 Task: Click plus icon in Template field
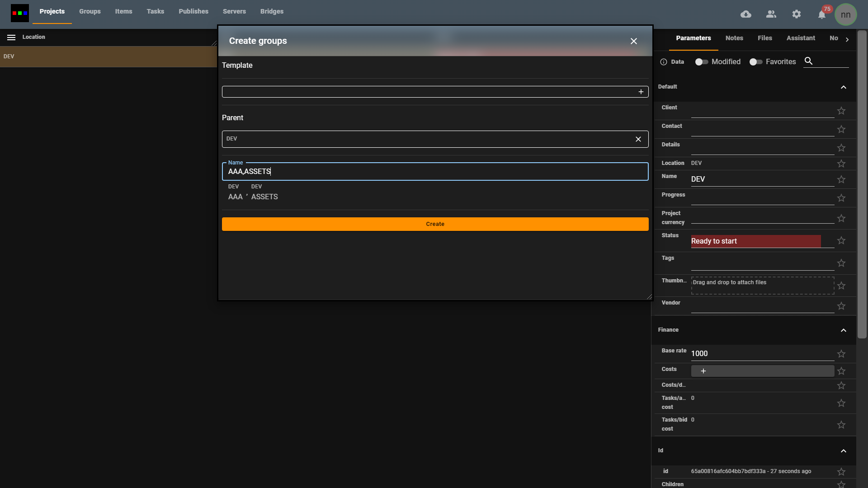[x=641, y=92]
